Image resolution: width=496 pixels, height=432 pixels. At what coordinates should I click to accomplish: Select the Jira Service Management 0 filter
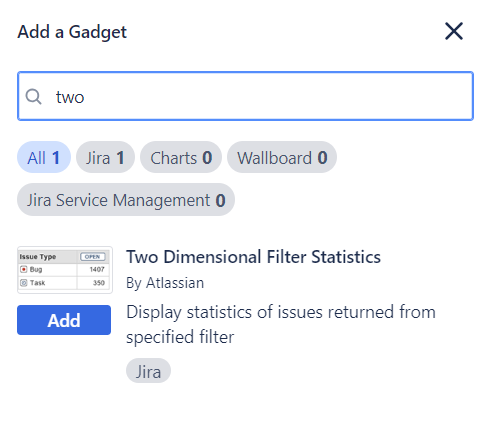[126, 200]
